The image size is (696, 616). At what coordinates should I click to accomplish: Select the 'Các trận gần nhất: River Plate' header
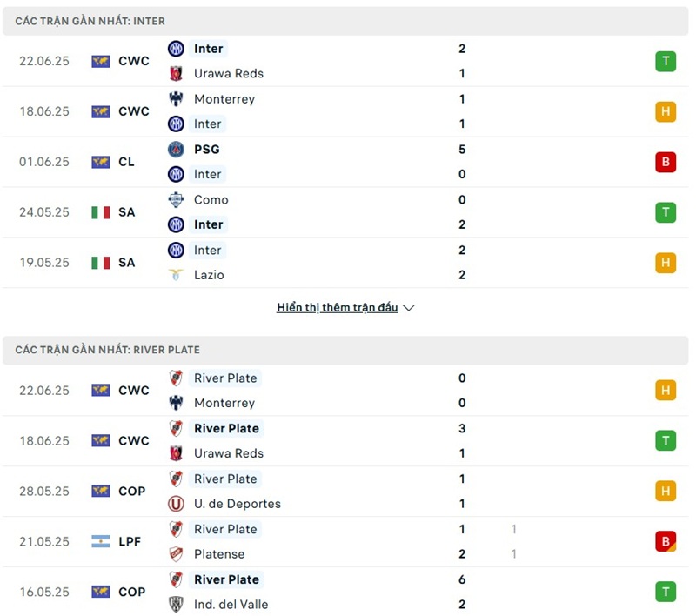[108, 350]
